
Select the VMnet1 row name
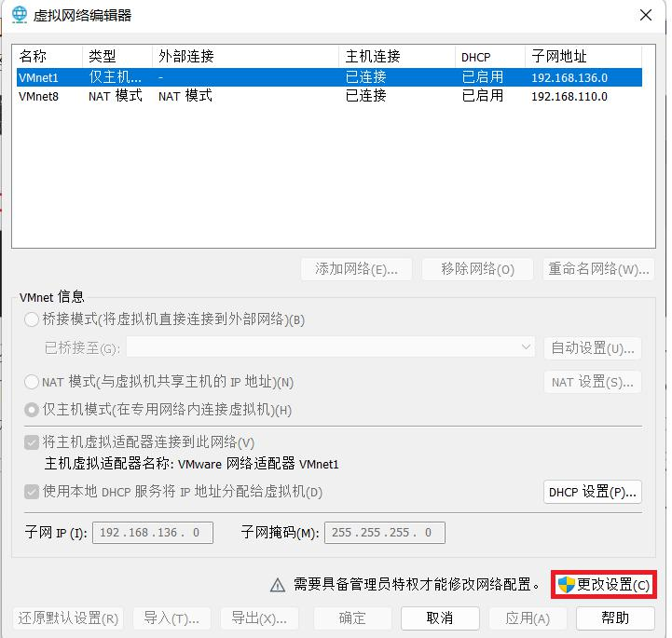(x=38, y=77)
